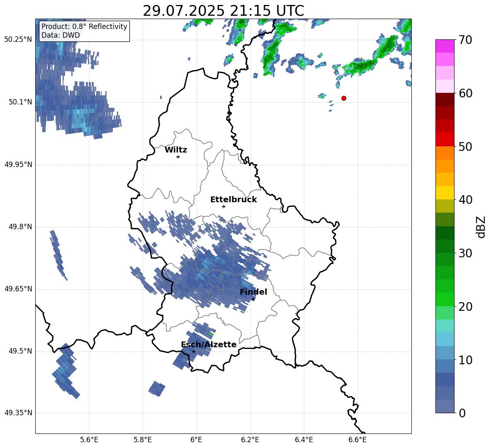Click the Product: 0.8° Reflectivity text

coord(84,27)
